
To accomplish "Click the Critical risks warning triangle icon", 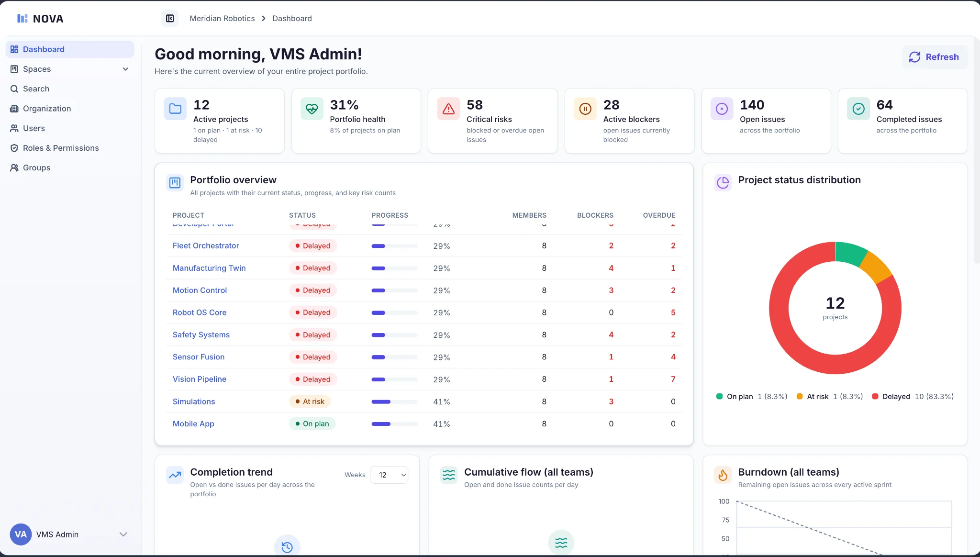I will click(x=449, y=109).
